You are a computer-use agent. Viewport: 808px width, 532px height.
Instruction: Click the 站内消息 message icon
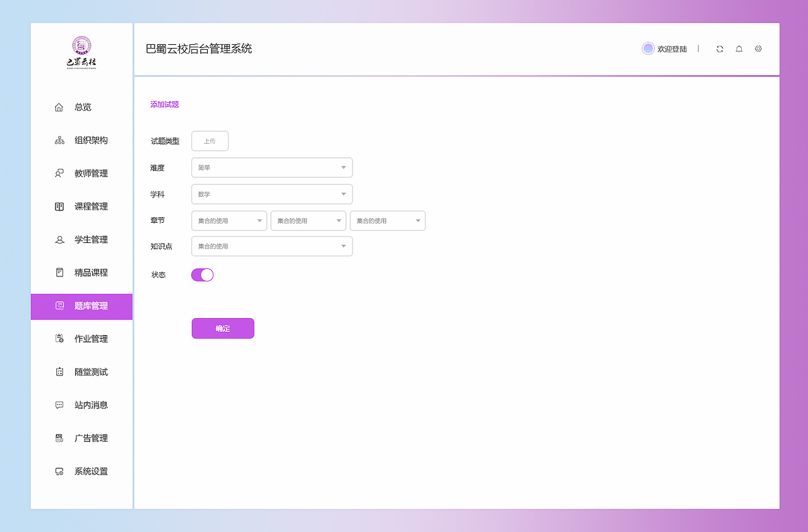coord(59,405)
